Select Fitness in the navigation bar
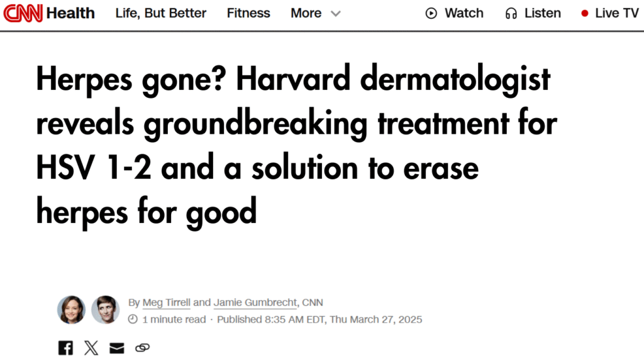 coord(248,13)
